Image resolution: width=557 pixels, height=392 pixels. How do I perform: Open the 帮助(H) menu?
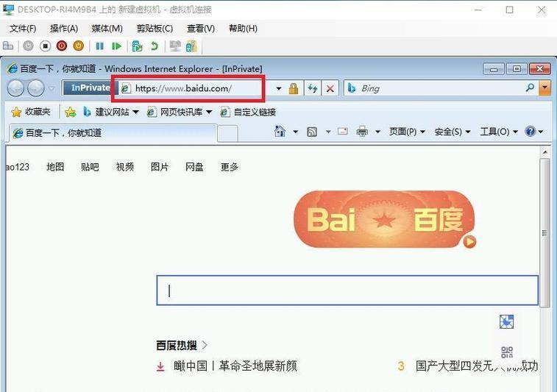[x=243, y=29]
